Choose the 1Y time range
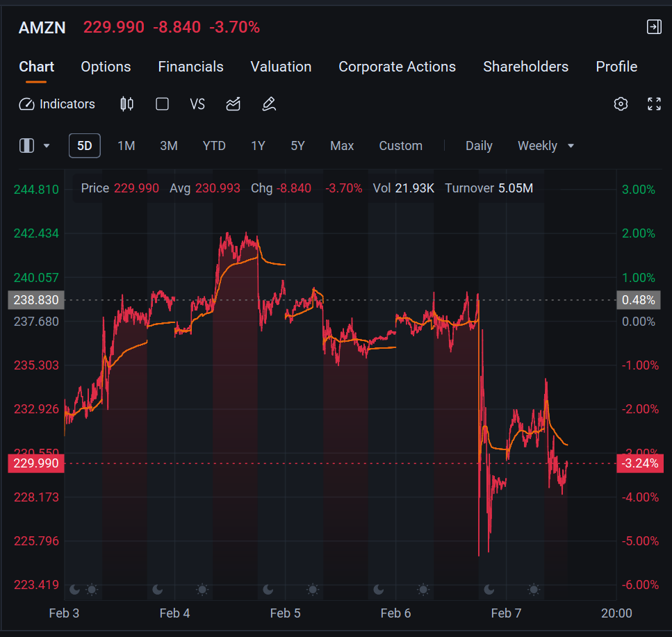Screen dimensions: 672x637 258,146
